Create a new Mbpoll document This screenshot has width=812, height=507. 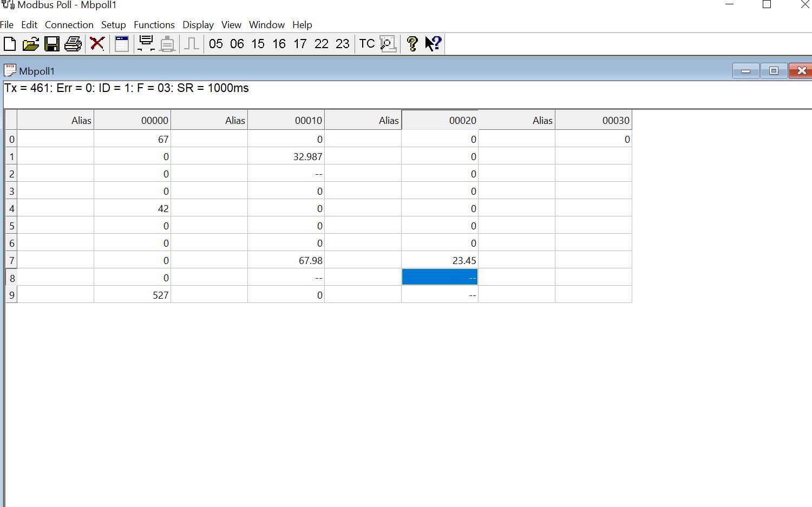coord(9,44)
